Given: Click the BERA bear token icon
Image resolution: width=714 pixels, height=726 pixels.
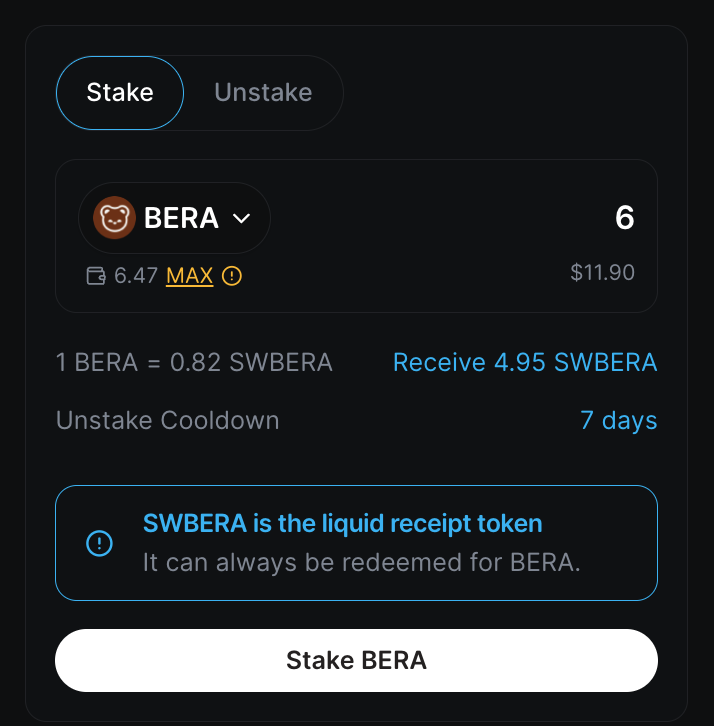Looking at the screenshot, I should coord(114,218).
